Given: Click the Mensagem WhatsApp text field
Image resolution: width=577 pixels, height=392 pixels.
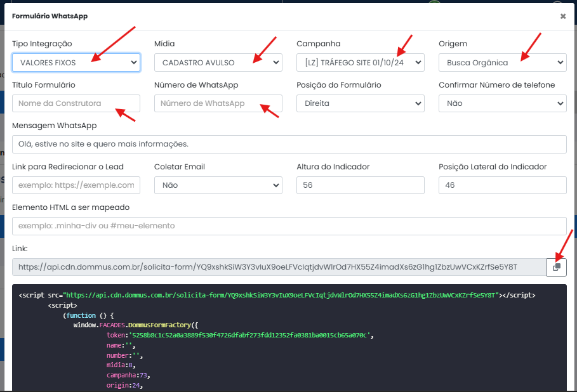Looking at the screenshot, I should [x=289, y=144].
